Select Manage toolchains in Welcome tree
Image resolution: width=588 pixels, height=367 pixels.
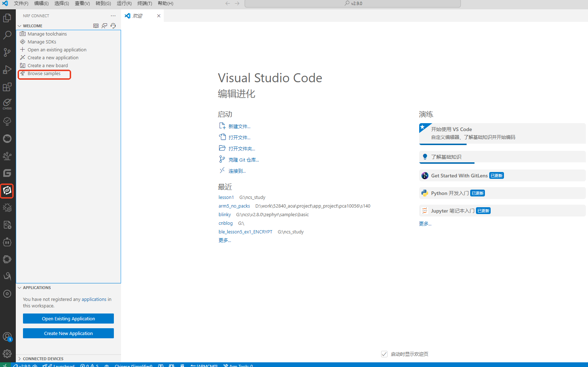(47, 34)
